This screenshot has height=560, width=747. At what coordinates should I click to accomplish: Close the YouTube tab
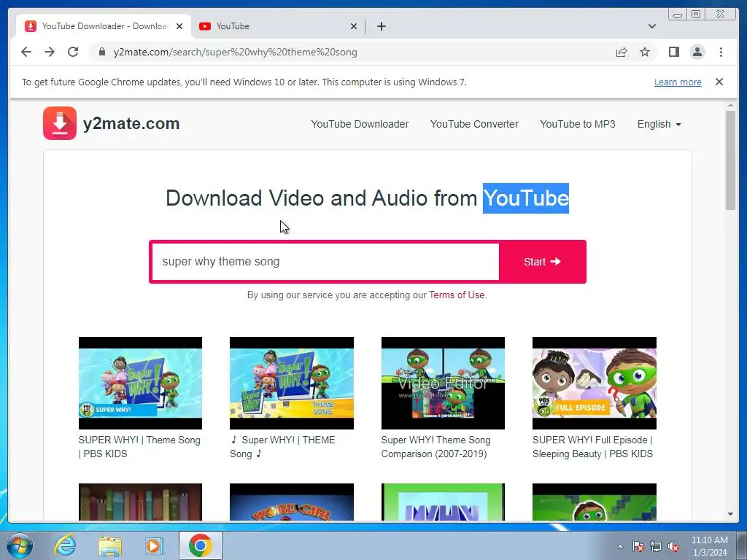pos(354,26)
